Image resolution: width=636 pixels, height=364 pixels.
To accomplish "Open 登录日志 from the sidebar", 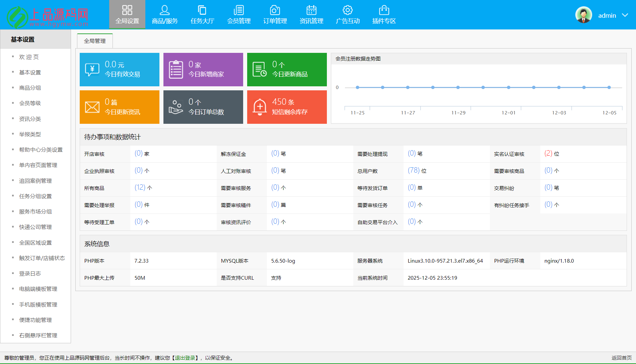I will [29, 273].
